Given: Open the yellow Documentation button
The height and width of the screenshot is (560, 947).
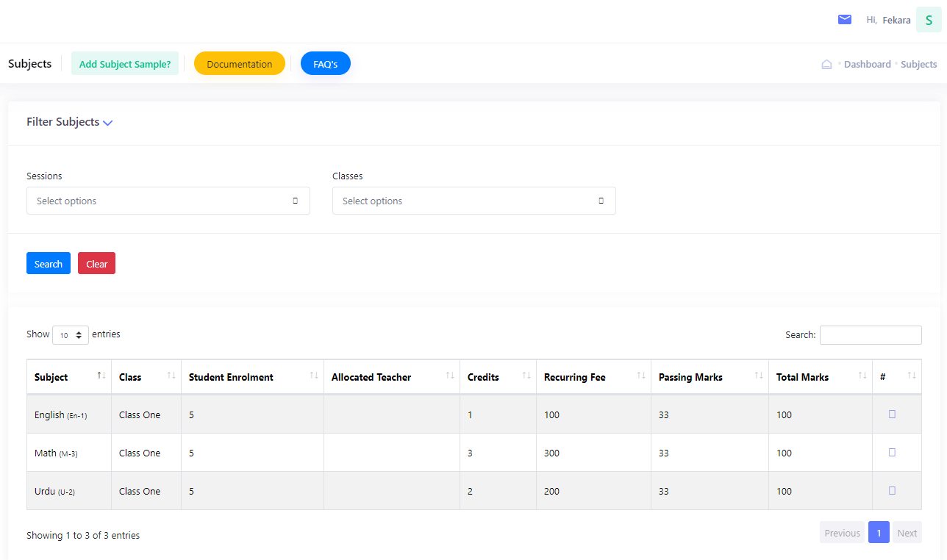Looking at the screenshot, I should pos(239,64).
